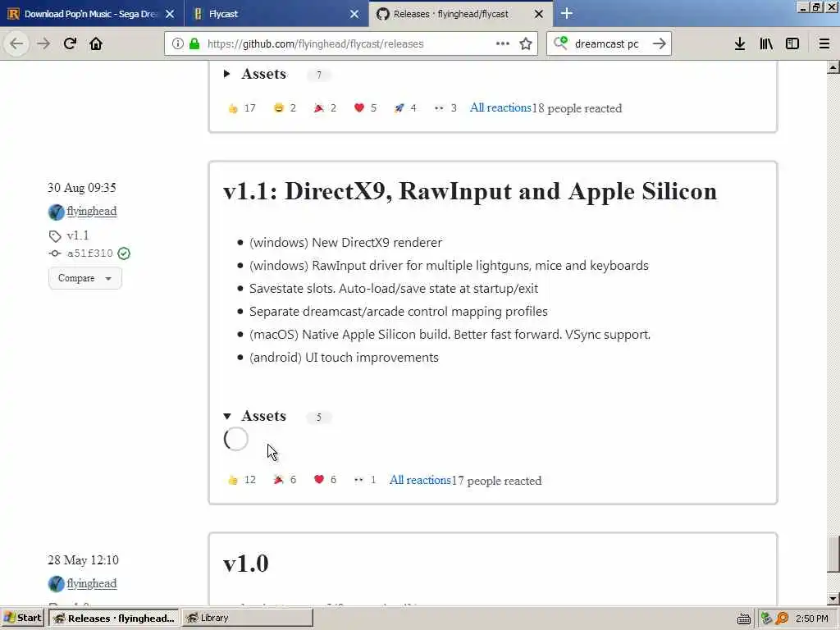Click the eyes reaction showing 1
The width and height of the screenshot is (840, 630).
[x=365, y=480]
